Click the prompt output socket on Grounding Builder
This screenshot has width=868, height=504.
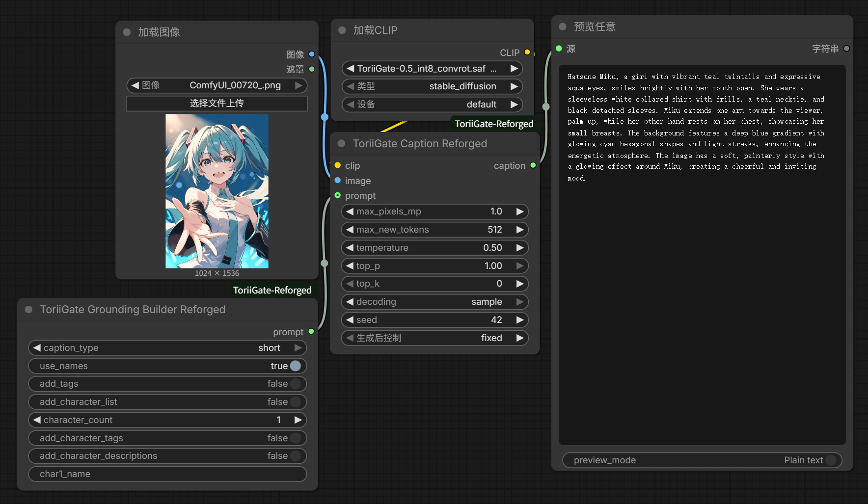tap(311, 332)
